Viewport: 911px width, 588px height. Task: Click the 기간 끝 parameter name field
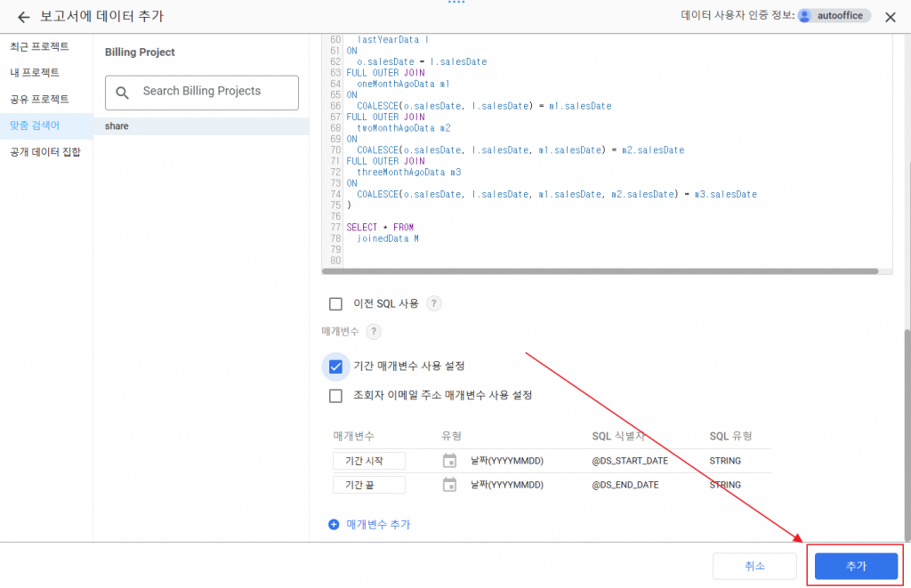point(369,485)
